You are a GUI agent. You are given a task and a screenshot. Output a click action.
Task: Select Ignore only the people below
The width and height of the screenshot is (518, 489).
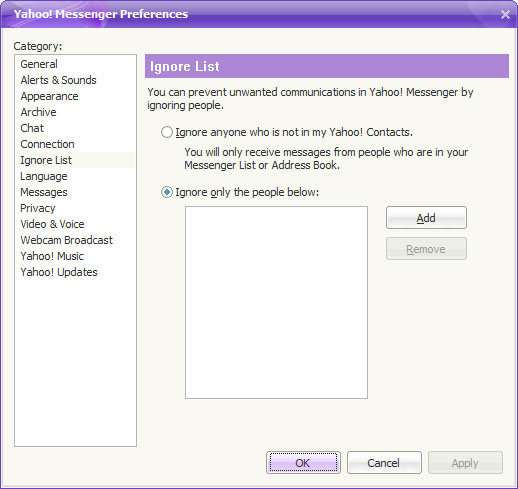[167, 192]
